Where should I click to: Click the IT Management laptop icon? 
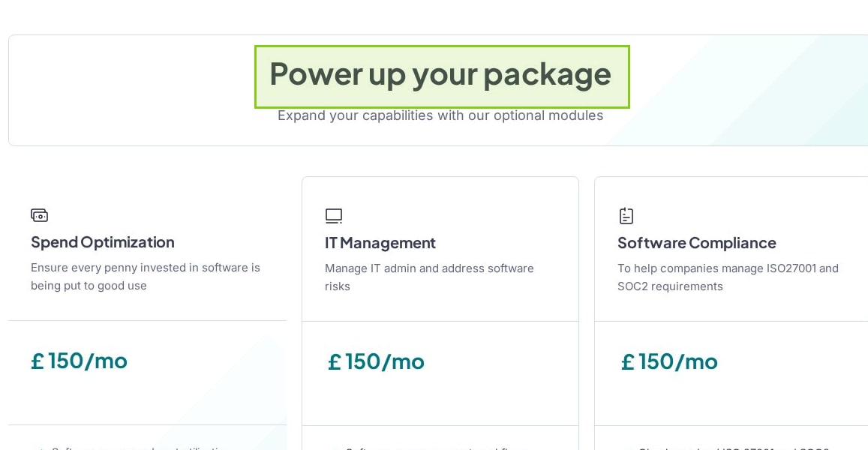[x=334, y=216]
